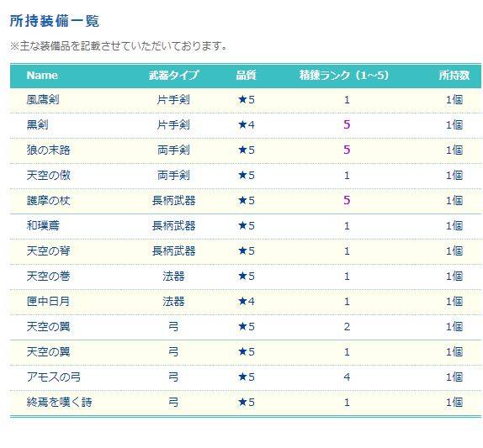Click 1個 count in the 匣中日月 row
Viewport: 483px width, 448px height.
point(454,302)
